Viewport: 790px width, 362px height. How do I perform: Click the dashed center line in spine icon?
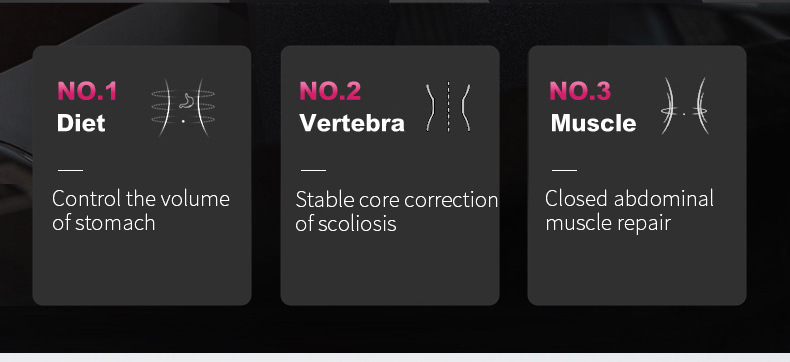(x=448, y=107)
